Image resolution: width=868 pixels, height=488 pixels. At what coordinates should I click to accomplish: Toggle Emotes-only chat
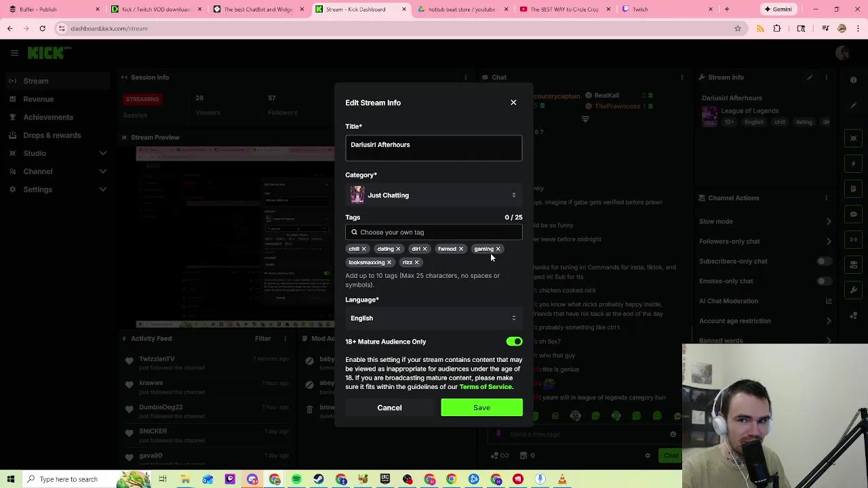pos(824,281)
